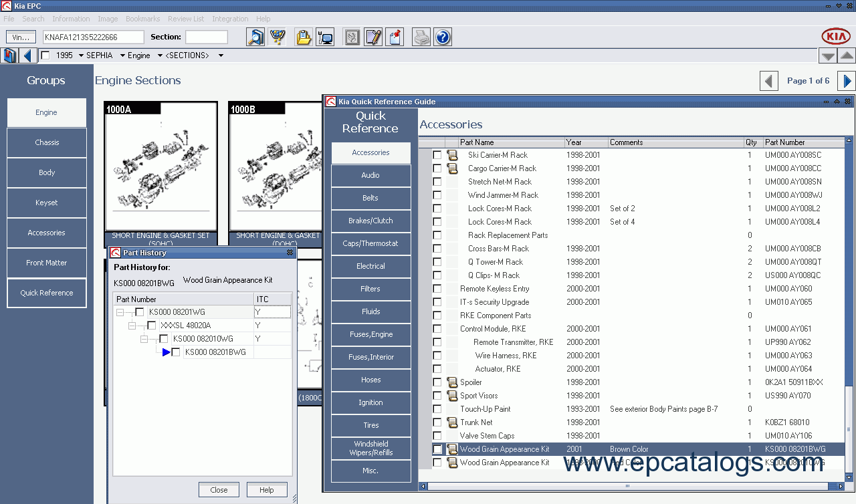Open the notepad with pencil tool
This screenshot has height=504, width=856.
[373, 37]
